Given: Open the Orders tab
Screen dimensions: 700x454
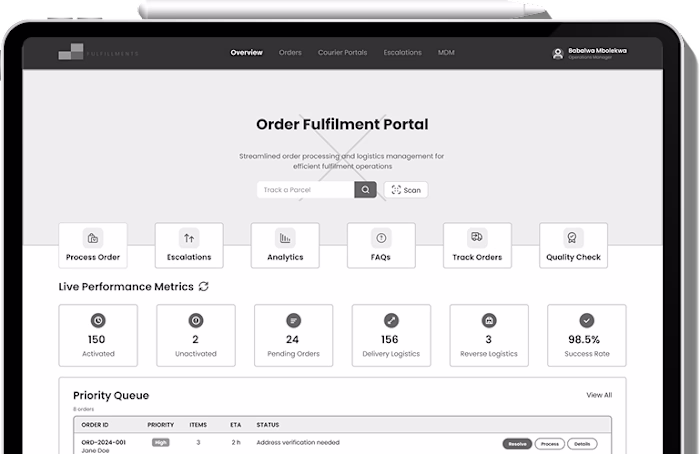Looking at the screenshot, I should [x=290, y=53].
